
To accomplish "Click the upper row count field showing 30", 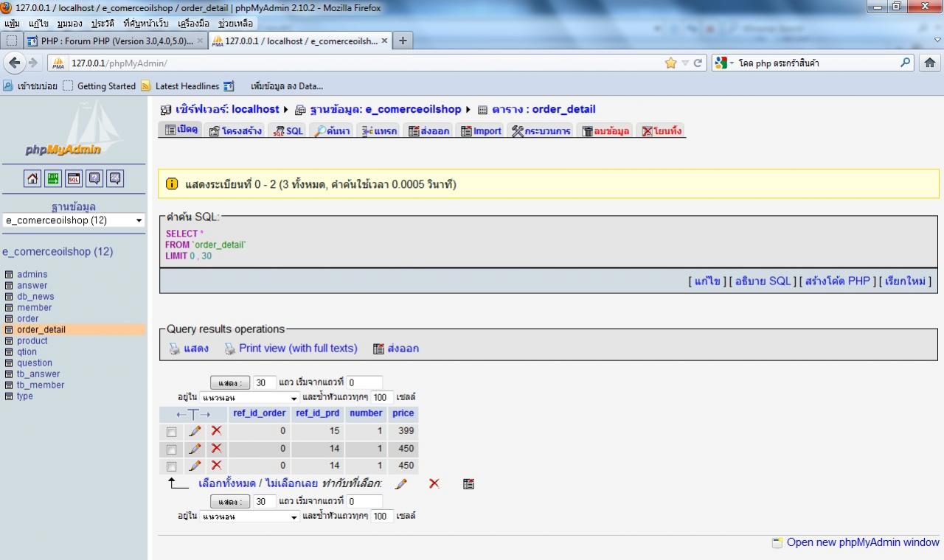I will tap(264, 383).
